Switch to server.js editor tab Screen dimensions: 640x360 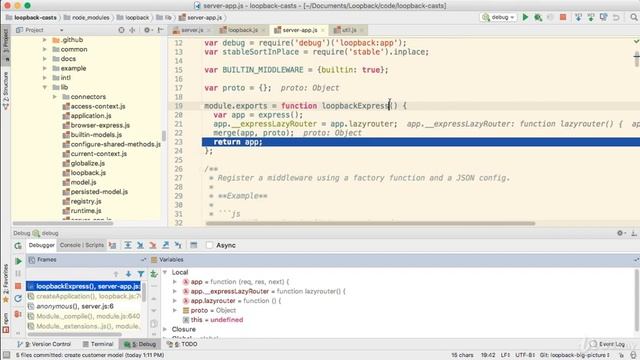point(191,30)
